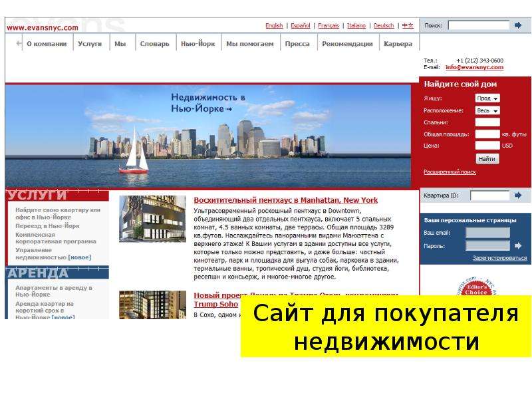Click the left arrow before О компании

(19, 43)
